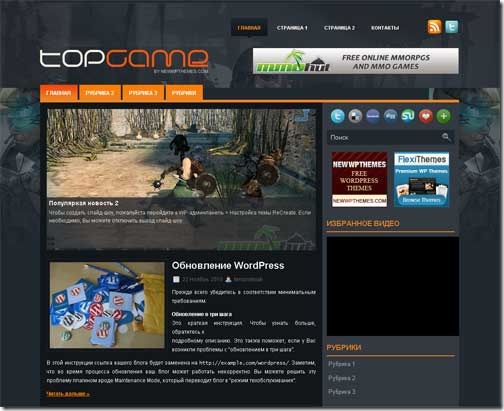504x411 pixels.
Task: Click the magnifier search icon
Action: coord(446,137)
